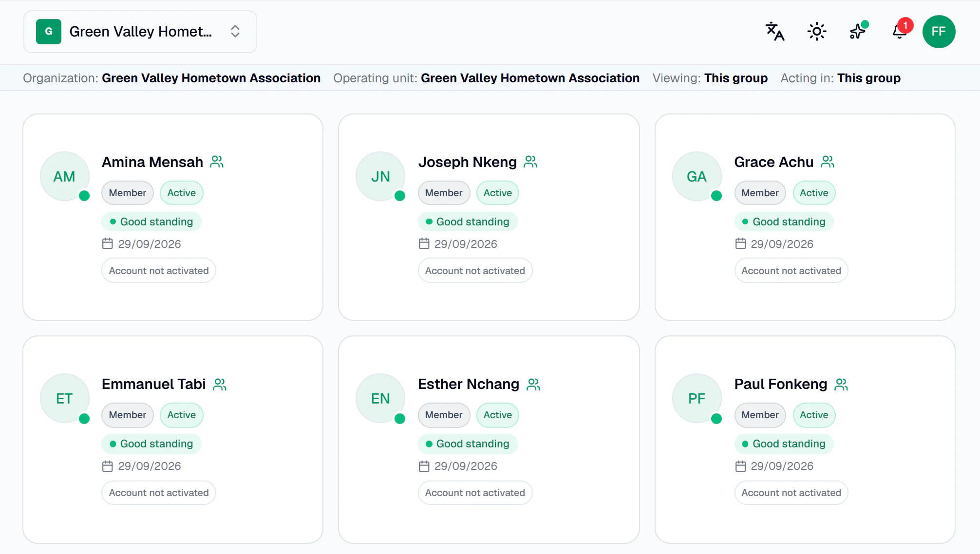Click 29/09/2026 date on Esther Nchang card
This screenshot has height=554, width=980.
466,466
